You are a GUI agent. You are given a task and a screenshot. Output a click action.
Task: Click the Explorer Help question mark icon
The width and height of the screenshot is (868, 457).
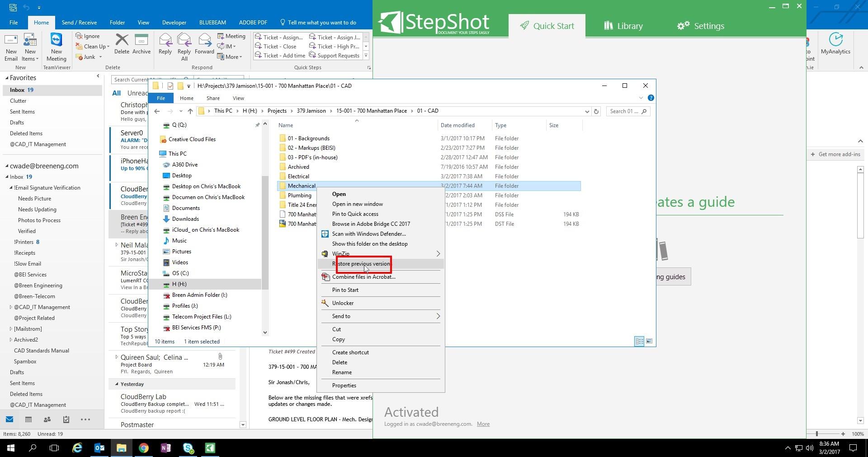[x=651, y=98]
